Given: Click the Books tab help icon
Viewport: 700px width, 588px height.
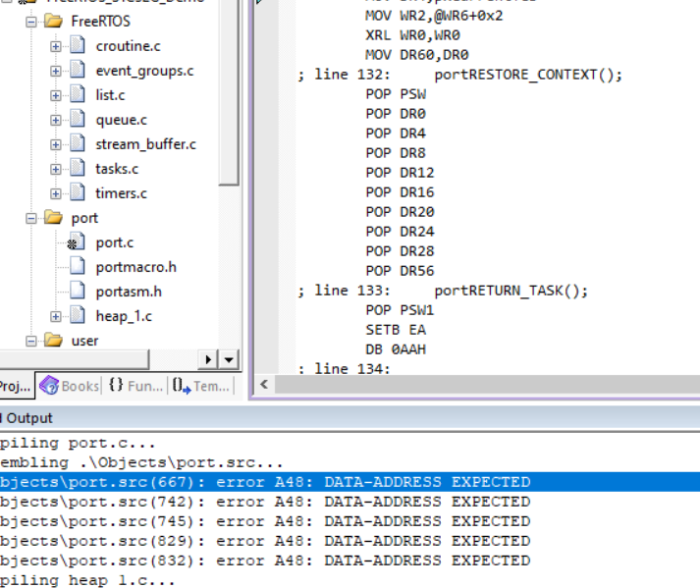Looking at the screenshot, I should pyautogui.click(x=49, y=386).
